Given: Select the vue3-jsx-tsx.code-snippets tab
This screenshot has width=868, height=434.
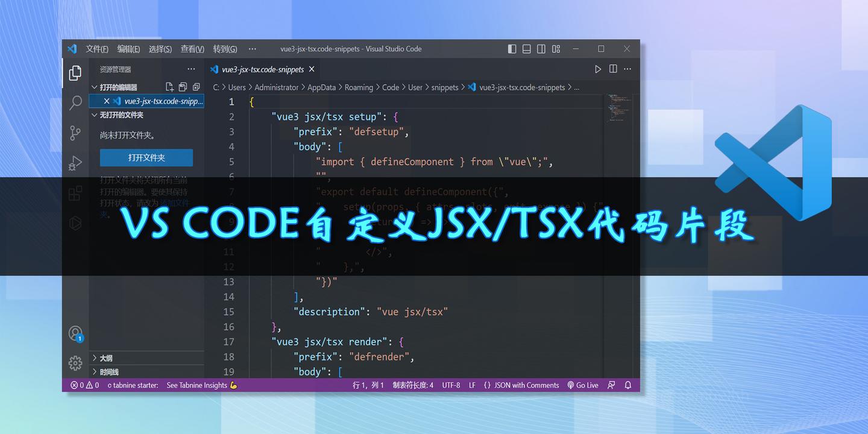Looking at the screenshot, I should tap(262, 69).
